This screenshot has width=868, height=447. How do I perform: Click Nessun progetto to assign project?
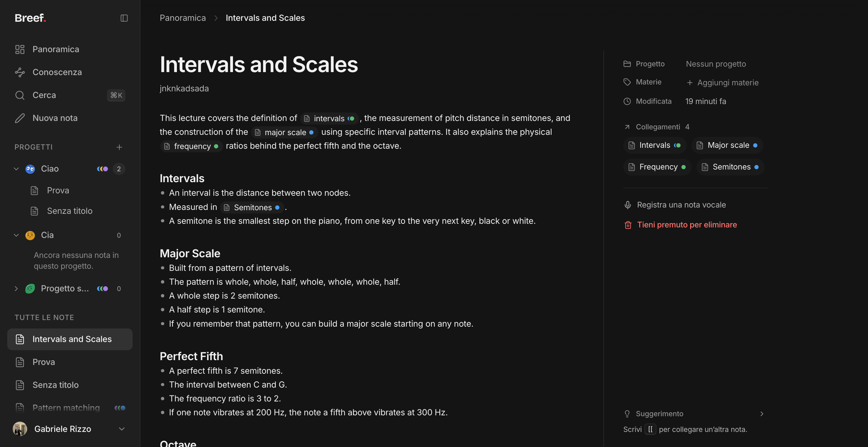(x=716, y=64)
